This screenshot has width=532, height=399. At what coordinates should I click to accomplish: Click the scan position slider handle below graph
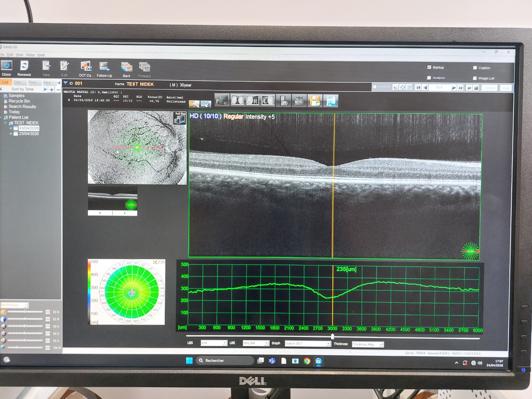click(x=332, y=336)
